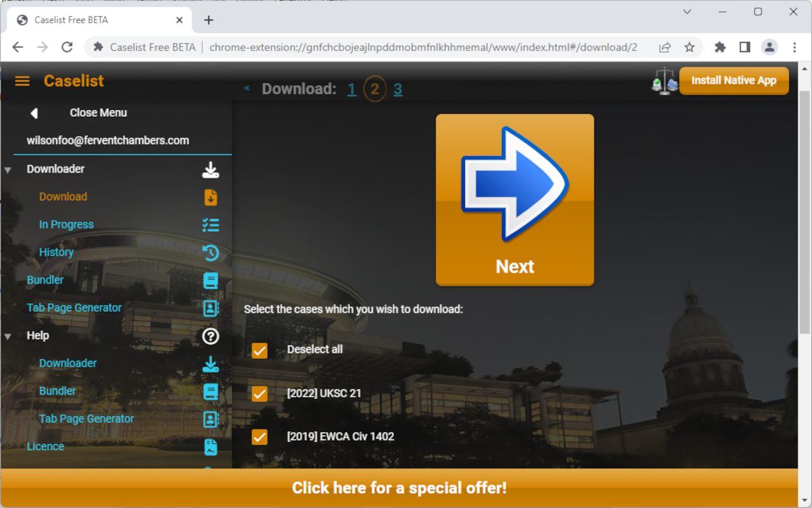This screenshot has height=508, width=812.
Task: Open the hamburger menu icon beside Caselist
Action: [22, 81]
